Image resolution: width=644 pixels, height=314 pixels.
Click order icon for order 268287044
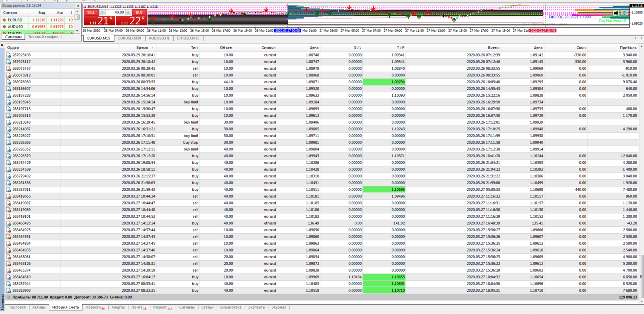(8, 284)
